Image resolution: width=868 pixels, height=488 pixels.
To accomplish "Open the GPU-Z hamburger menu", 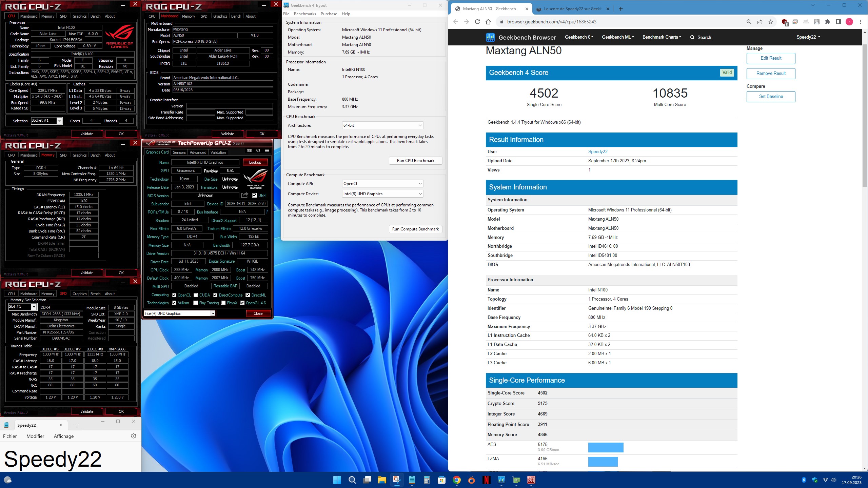I will click(267, 151).
